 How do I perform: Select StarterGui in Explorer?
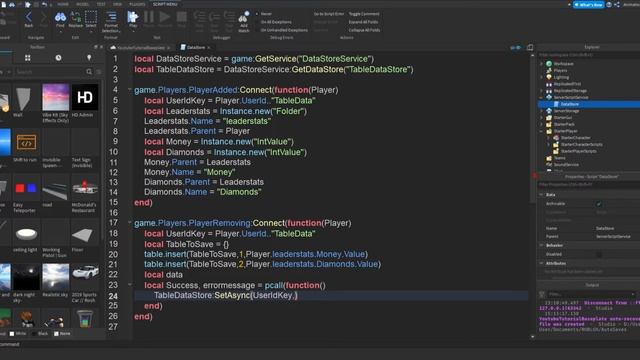point(564,118)
